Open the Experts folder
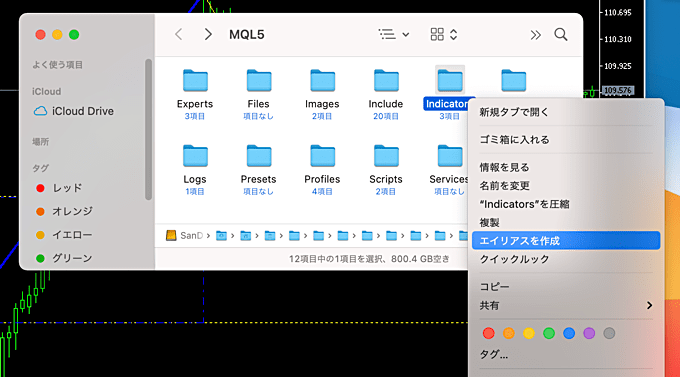This screenshot has height=377, width=680. click(x=195, y=81)
